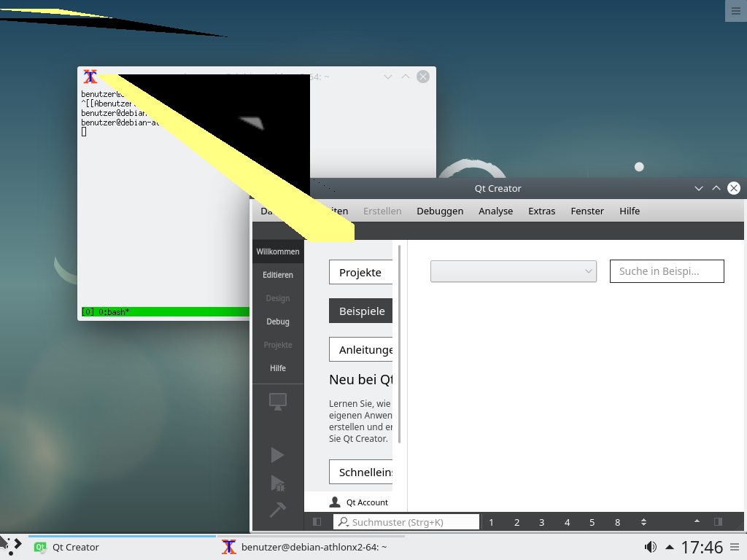Minimize the xterm terminal window

click(x=388, y=77)
